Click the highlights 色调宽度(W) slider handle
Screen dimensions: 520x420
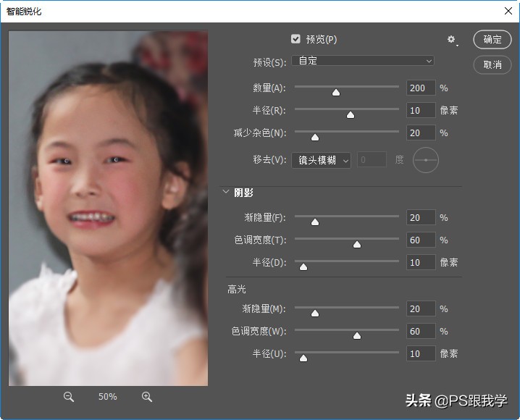(x=356, y=335)
